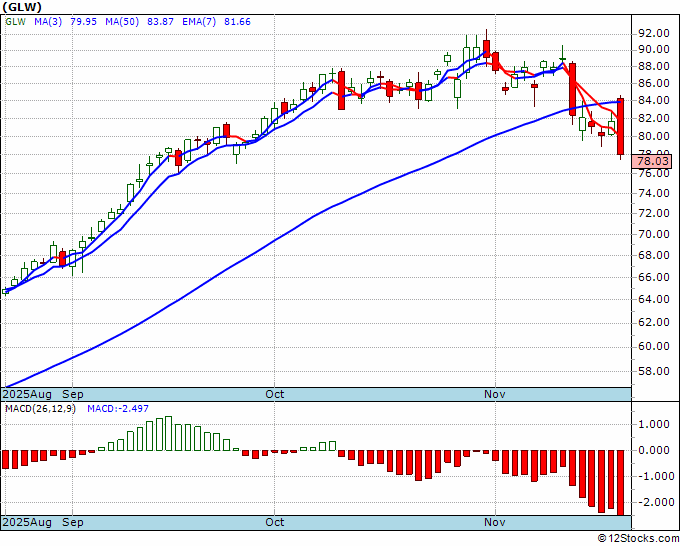Click Sep on the MACD date axis

pos(73,522)
